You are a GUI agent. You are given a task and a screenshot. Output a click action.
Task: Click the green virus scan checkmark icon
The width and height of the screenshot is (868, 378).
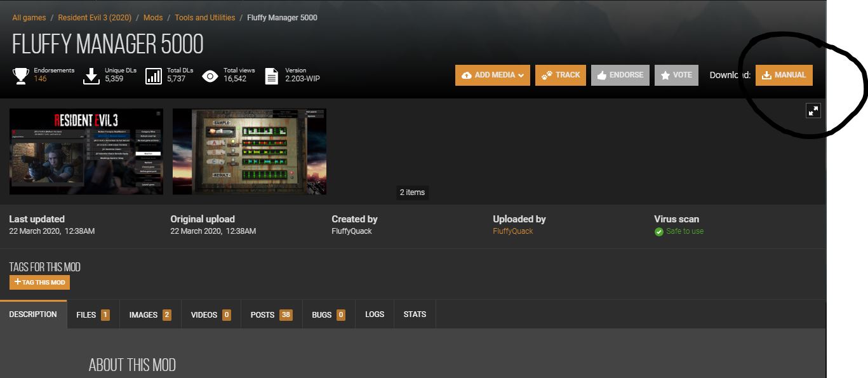click(x=659, y=232)
